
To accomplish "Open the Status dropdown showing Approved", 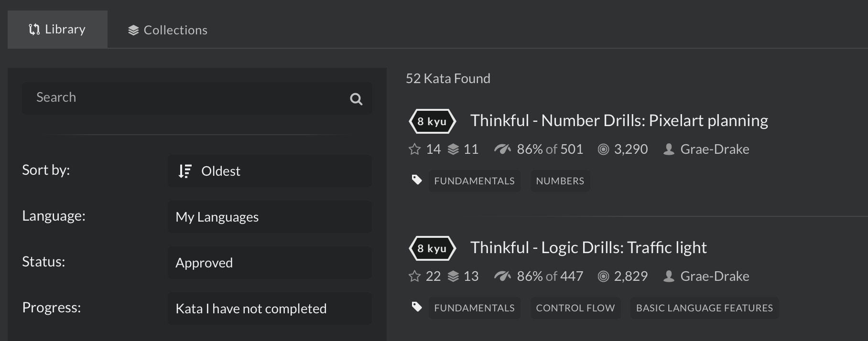I will (x=269, y=262).
